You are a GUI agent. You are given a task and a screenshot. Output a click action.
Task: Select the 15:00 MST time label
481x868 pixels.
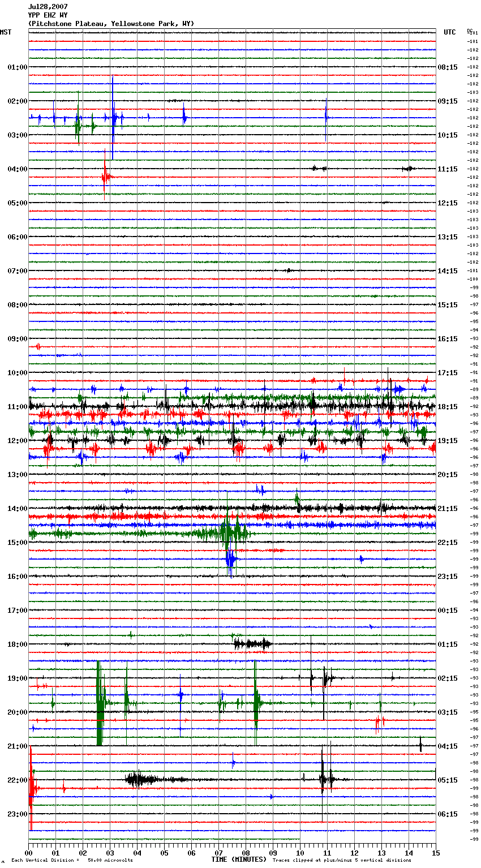(18, 543)
